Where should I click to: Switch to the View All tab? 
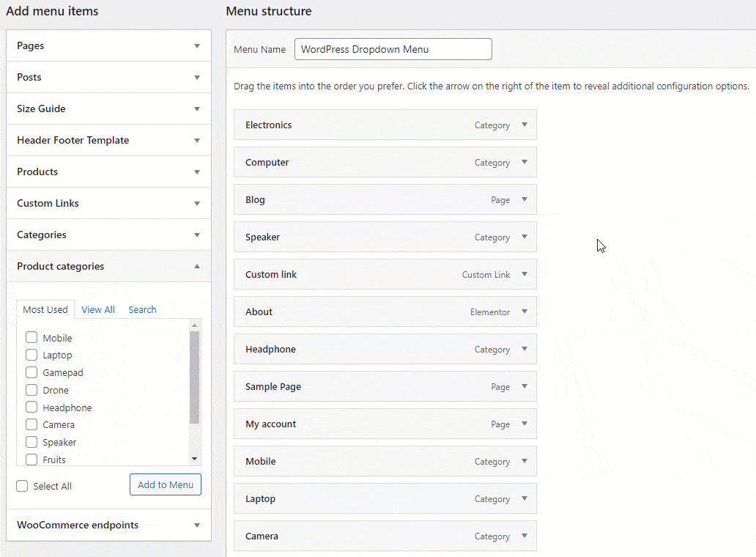98,309
